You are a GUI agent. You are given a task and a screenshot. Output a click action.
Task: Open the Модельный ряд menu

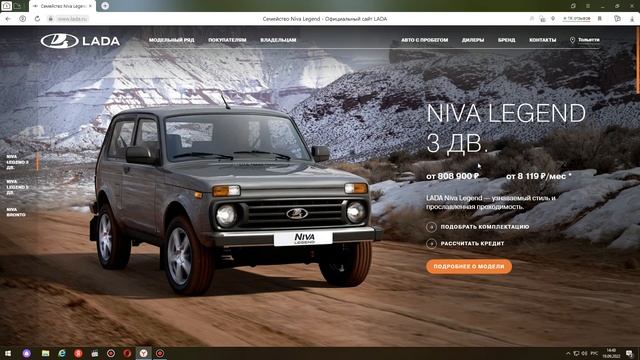[171, 40]
